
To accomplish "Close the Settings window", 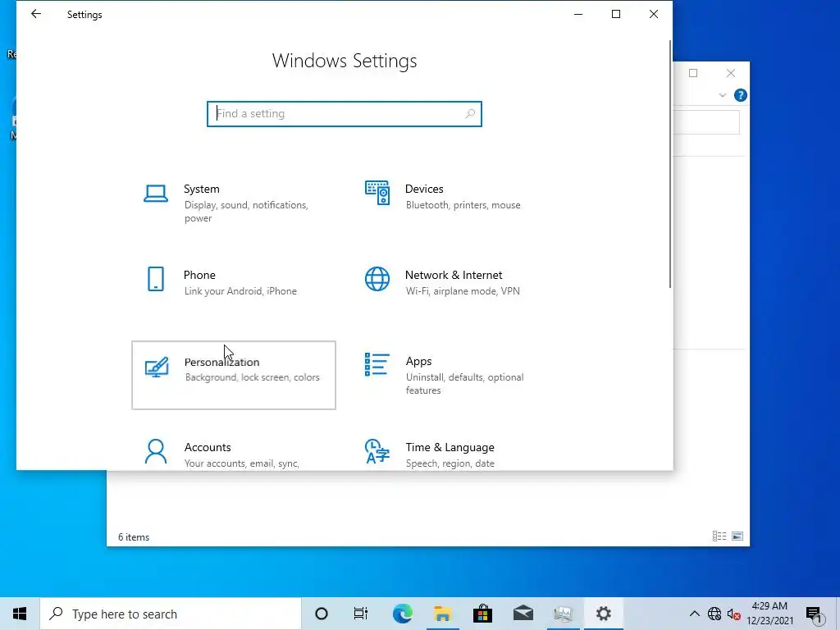I will click(x=654, y=14).
